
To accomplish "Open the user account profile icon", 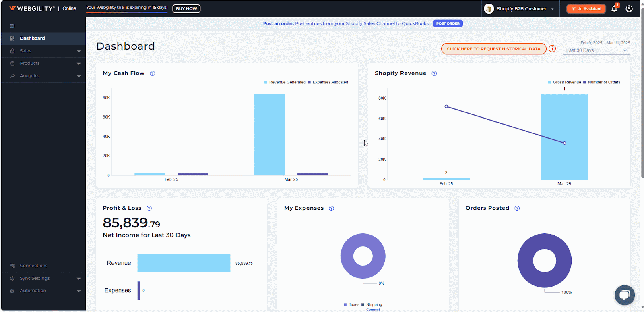I will coord(629,9).
